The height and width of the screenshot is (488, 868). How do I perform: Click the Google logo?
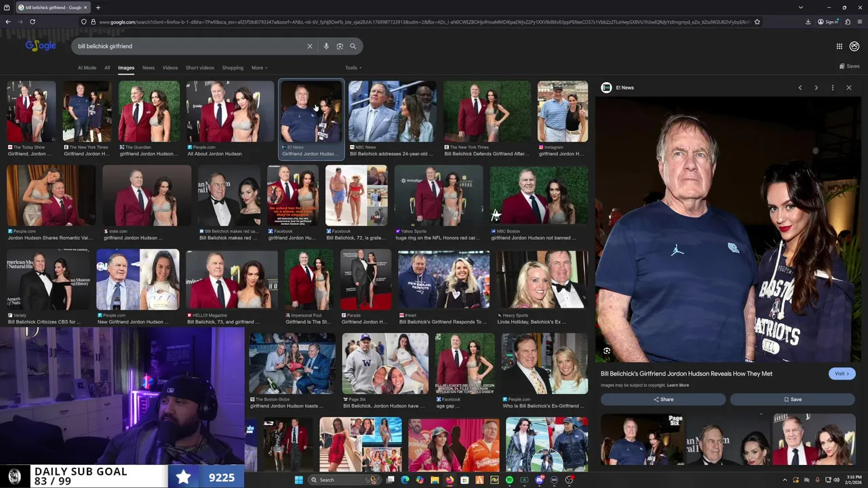(x=41, y=45)
